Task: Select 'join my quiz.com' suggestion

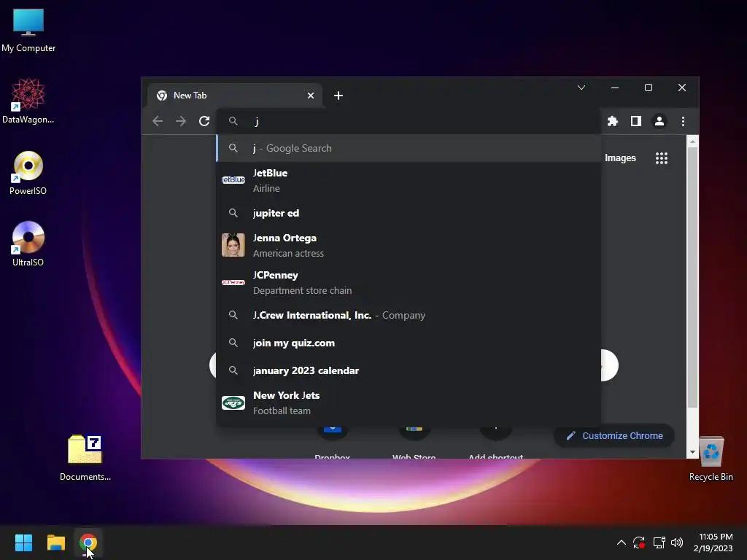Action: [x=409, y=343]
